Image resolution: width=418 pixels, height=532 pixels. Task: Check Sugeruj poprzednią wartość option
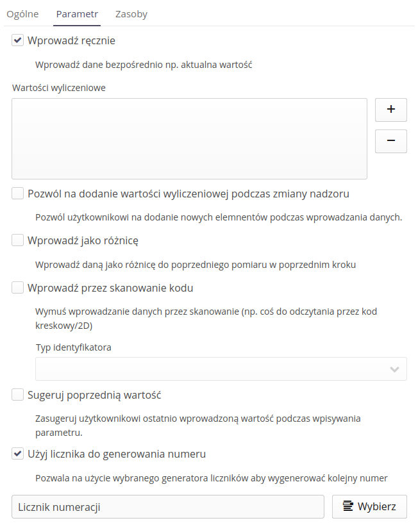(18, 395)
